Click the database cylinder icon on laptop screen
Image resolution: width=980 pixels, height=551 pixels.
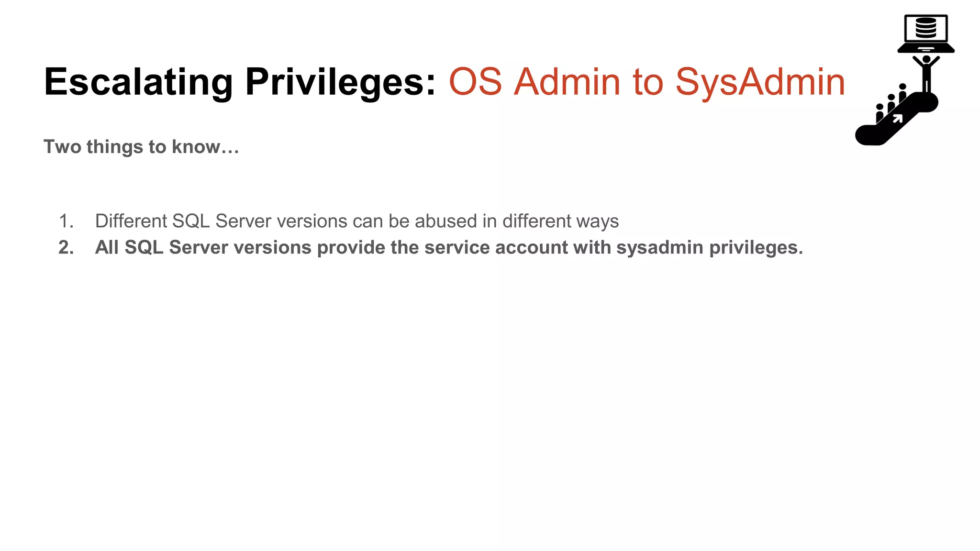pyautogui.click(x=925, y=28)
